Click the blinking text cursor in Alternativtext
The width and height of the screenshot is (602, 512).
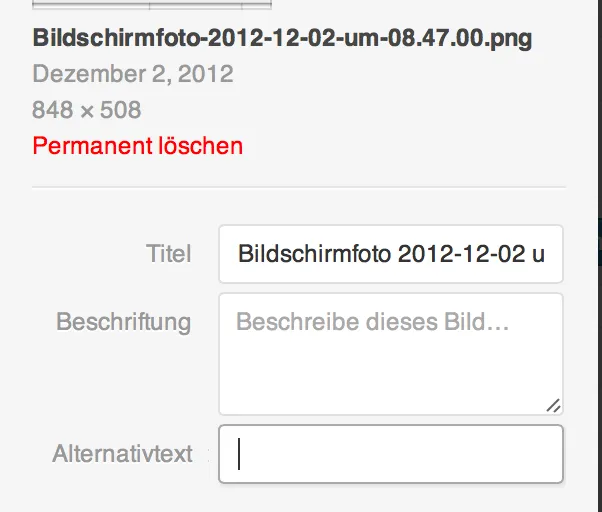tap(239, 454)
